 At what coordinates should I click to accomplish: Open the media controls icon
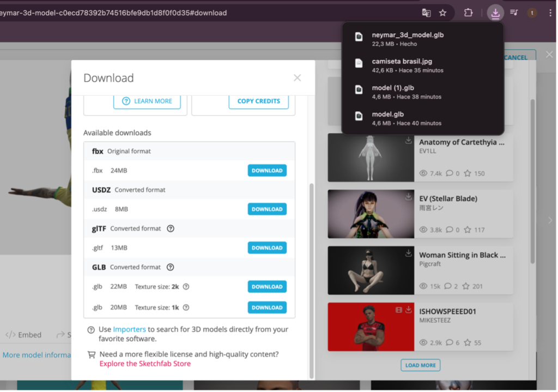pos(515,13)
